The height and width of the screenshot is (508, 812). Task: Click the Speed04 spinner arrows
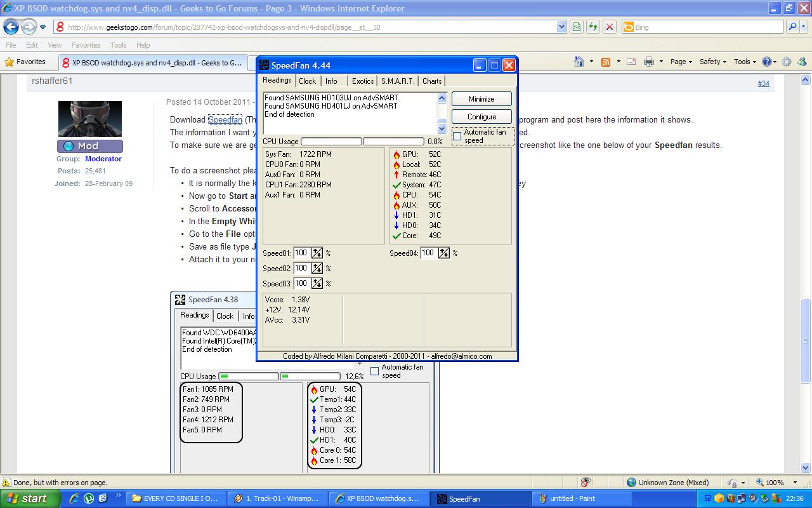point(444,253)
